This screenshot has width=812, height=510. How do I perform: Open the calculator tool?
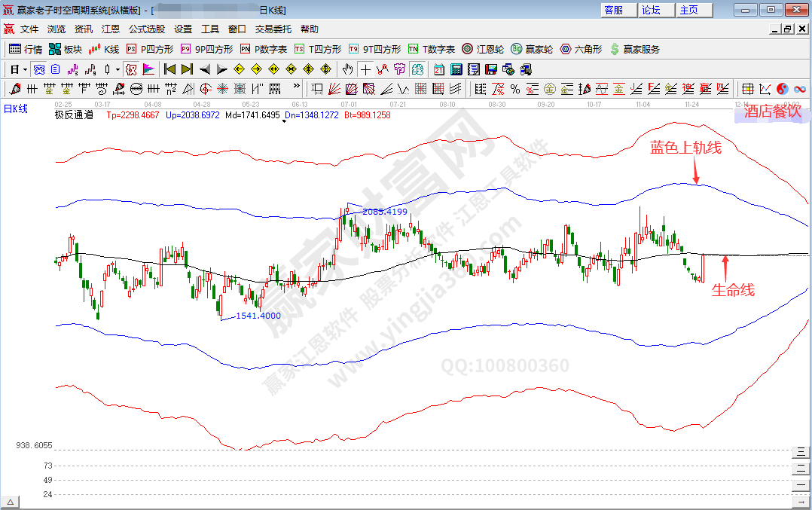tap(456, 69)
